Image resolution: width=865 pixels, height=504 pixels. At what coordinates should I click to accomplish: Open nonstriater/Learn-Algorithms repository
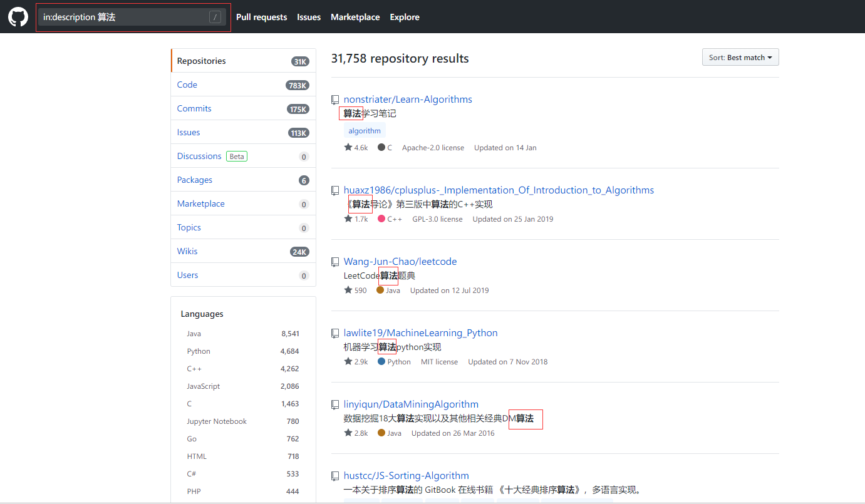click(x=408, y=100)
